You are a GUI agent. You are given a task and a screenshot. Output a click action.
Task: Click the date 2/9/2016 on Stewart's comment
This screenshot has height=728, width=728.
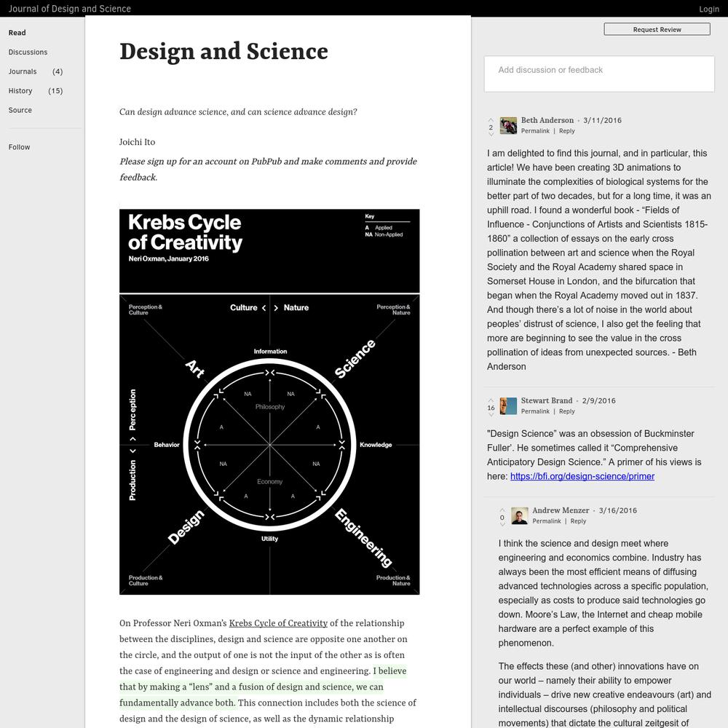(x=598, y=400)
